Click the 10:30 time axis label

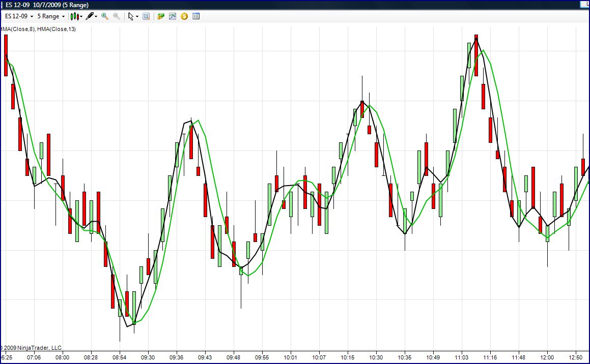click(x=376, y=357)
